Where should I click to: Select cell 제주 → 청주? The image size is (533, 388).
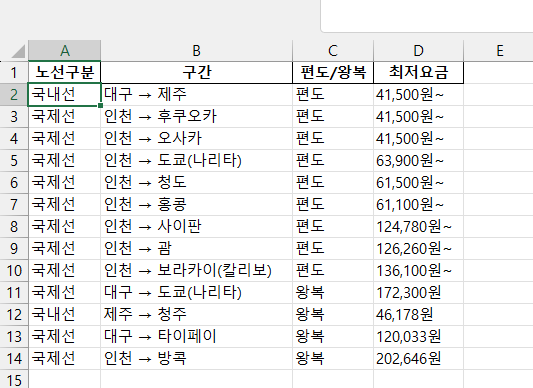pos(196,315)
